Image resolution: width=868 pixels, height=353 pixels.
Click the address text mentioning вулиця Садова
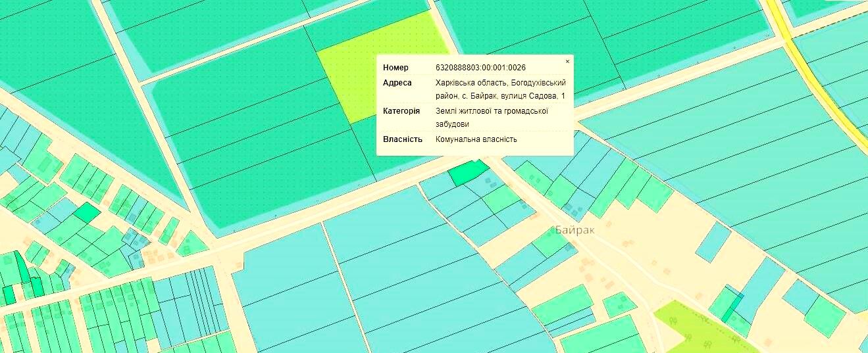click(500, 89)
